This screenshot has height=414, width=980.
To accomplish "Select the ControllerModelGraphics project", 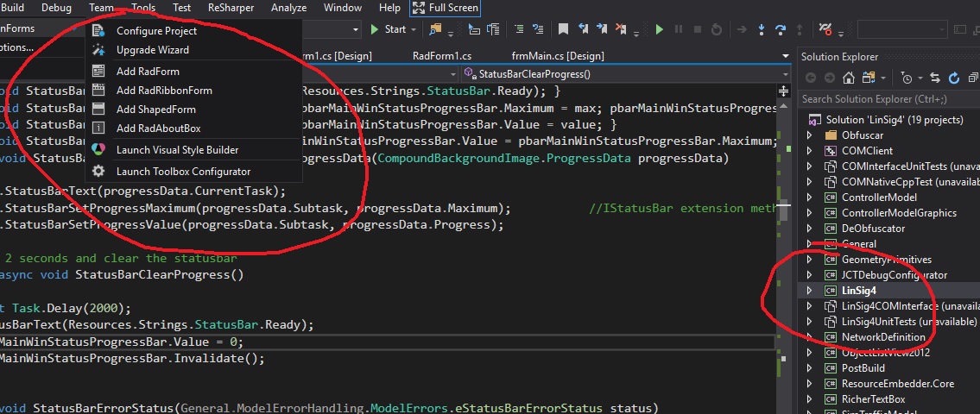I will click(899, 212).
